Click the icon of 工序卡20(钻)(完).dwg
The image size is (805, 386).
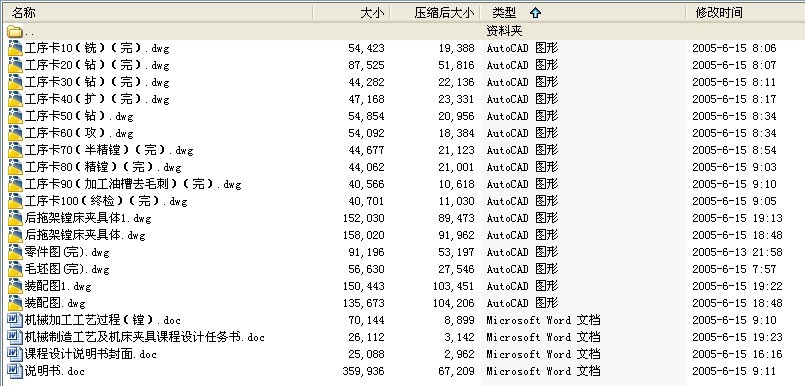(x=15, y=65)
